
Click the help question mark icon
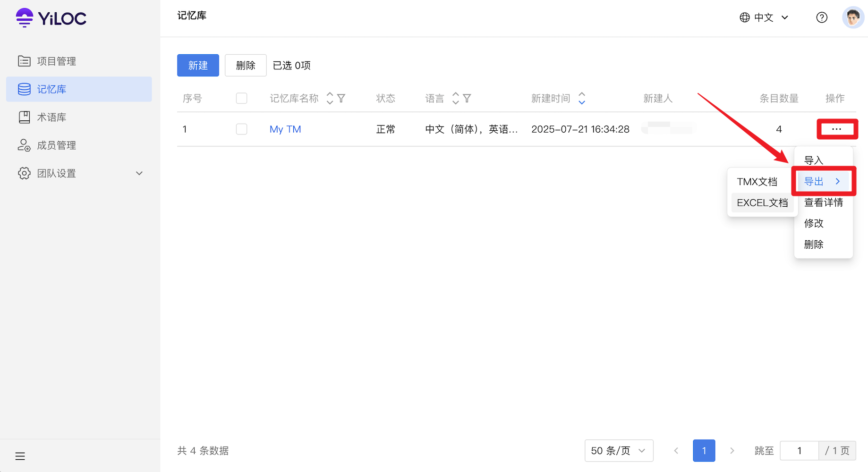click(x=822, y=17)
